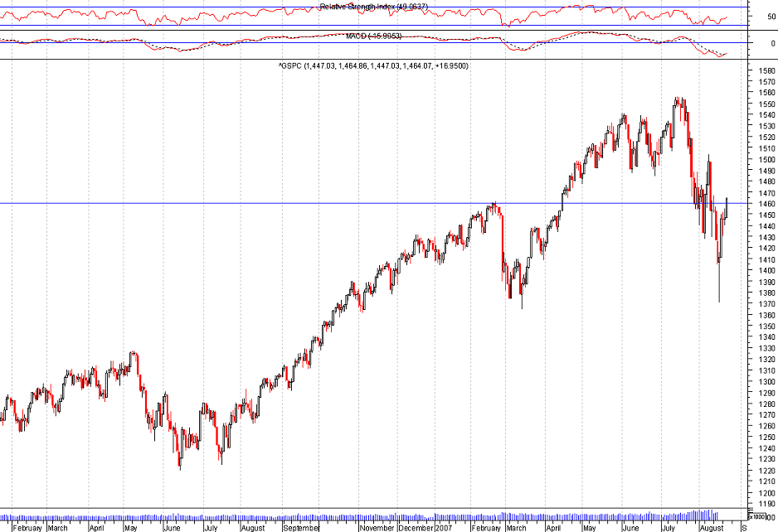Click the 1290 price axis label
This screenshot has height=532, width=778.
[767, 393]
